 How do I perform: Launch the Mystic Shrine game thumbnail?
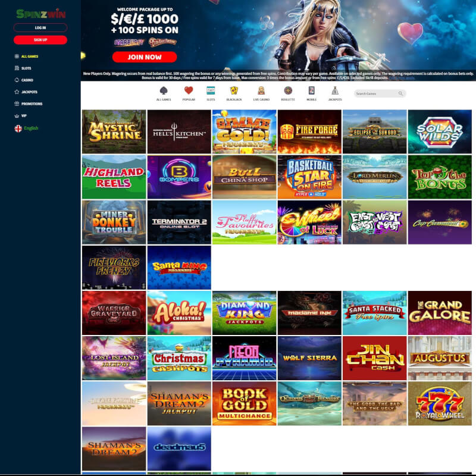(x=114, y=131)
